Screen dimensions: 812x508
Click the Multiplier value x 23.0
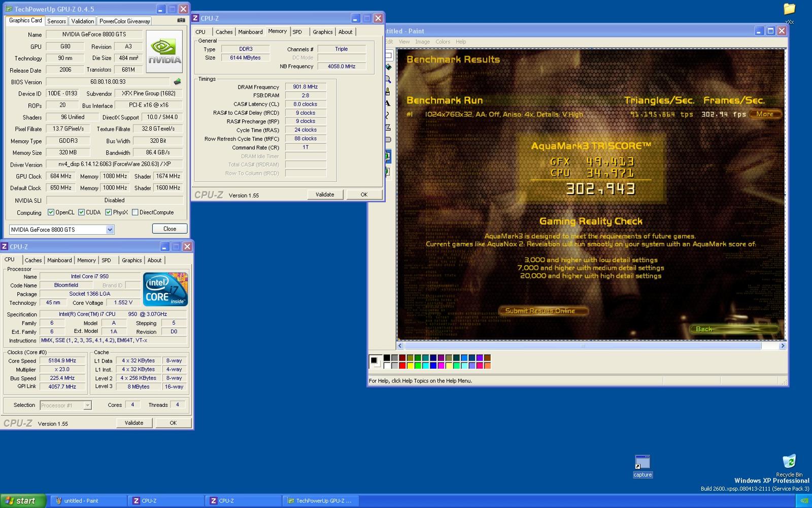(x=62, y=369)
